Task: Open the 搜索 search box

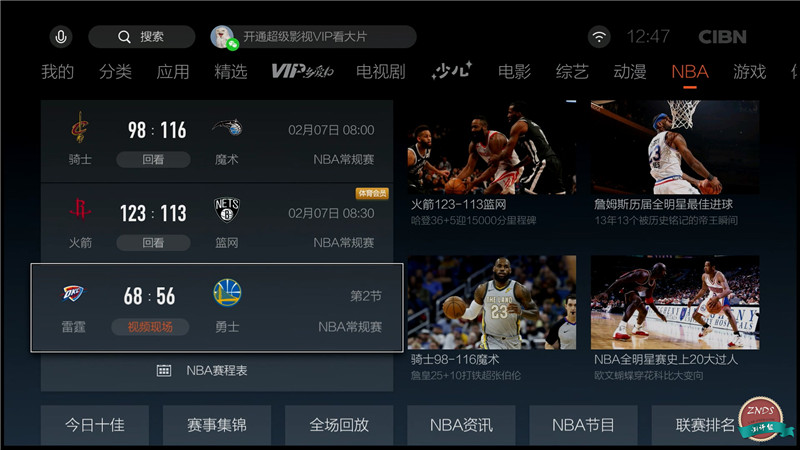Action: pos(142,37)
